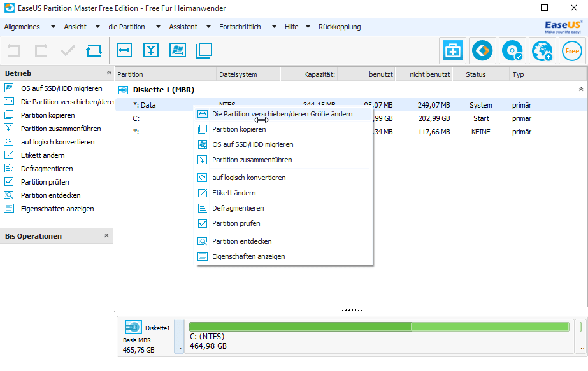Click the EaseUS logo

coord(563,27)
